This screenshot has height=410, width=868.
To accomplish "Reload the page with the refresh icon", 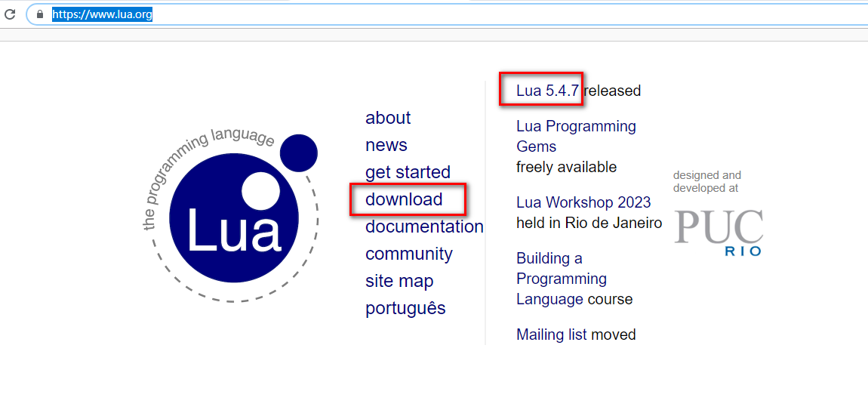I will pyautogui.click(x=10, y=14).
